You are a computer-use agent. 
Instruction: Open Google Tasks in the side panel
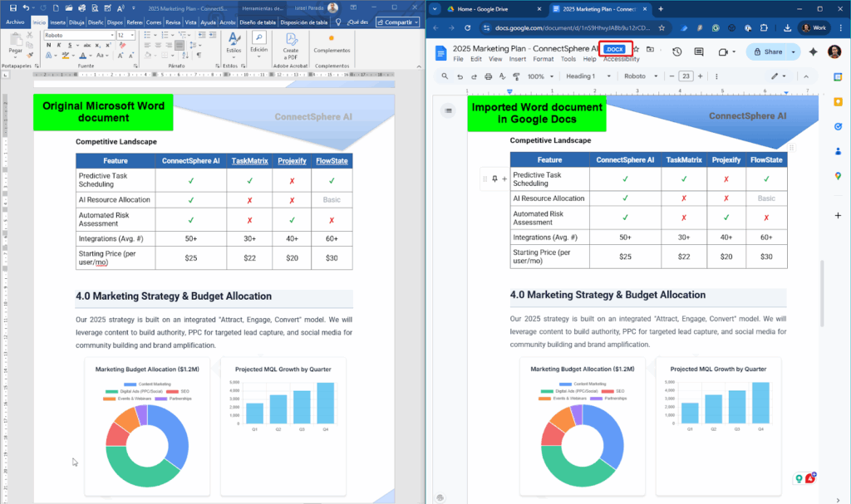838,126
